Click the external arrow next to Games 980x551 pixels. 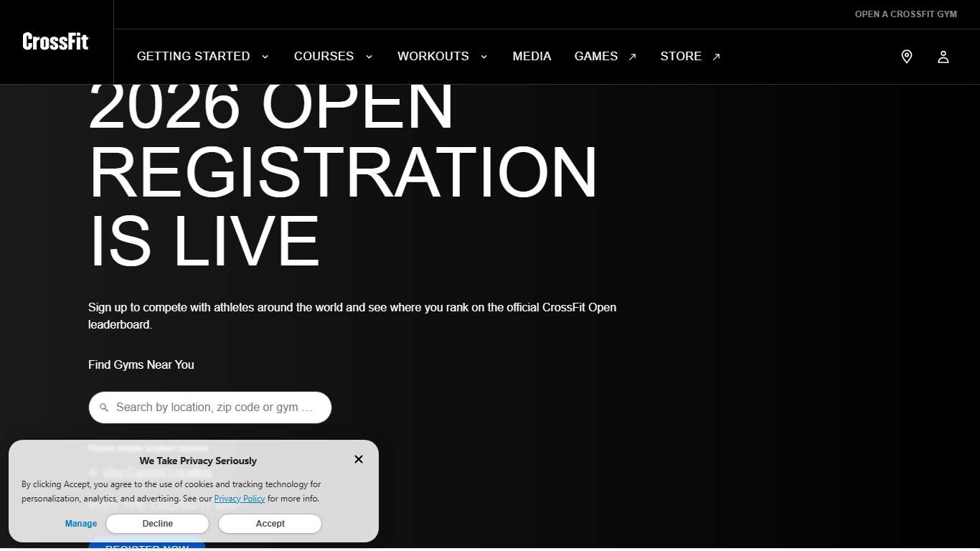click(632, 57)
